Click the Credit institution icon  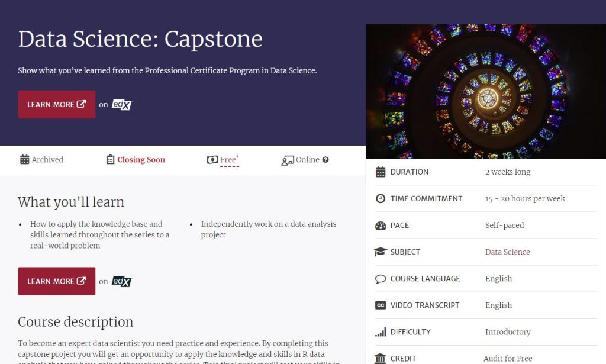[381, 358]
